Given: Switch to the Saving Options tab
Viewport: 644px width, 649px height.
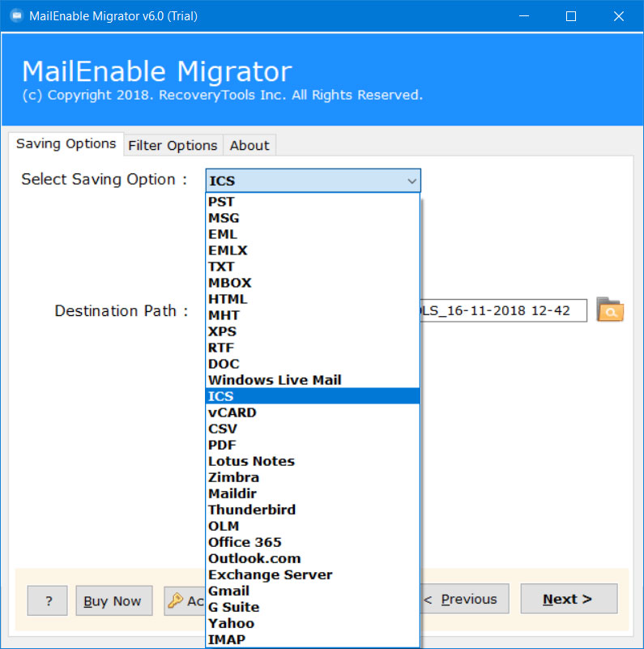Looking at the screenshot, I should point(66,144).
